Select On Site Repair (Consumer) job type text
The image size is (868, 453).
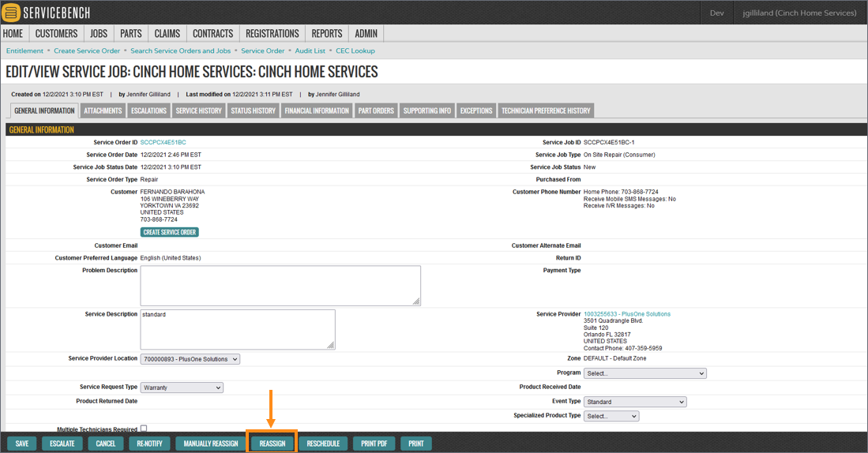[x=619, y=155]
